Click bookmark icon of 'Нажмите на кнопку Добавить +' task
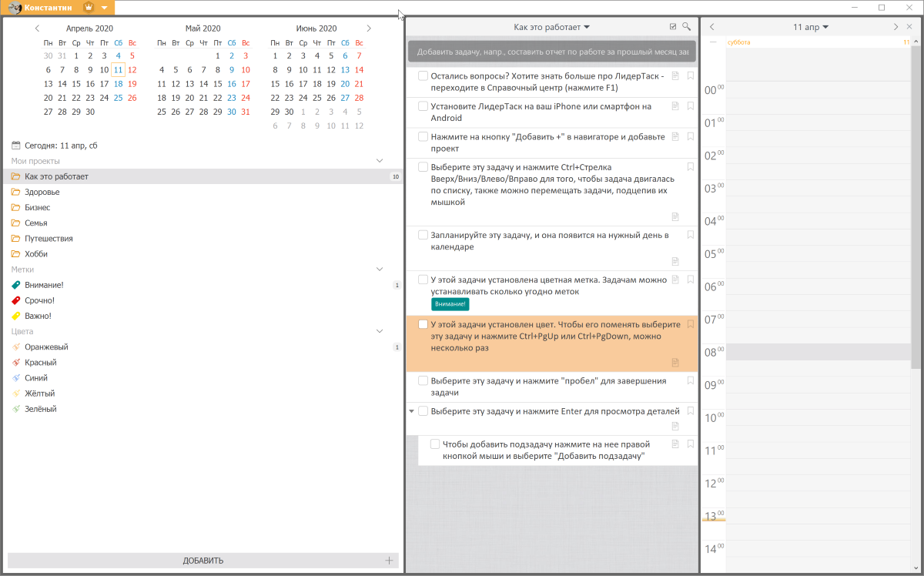Image resolution: width=924 pixels, height=576 pixels. (691, 137)
